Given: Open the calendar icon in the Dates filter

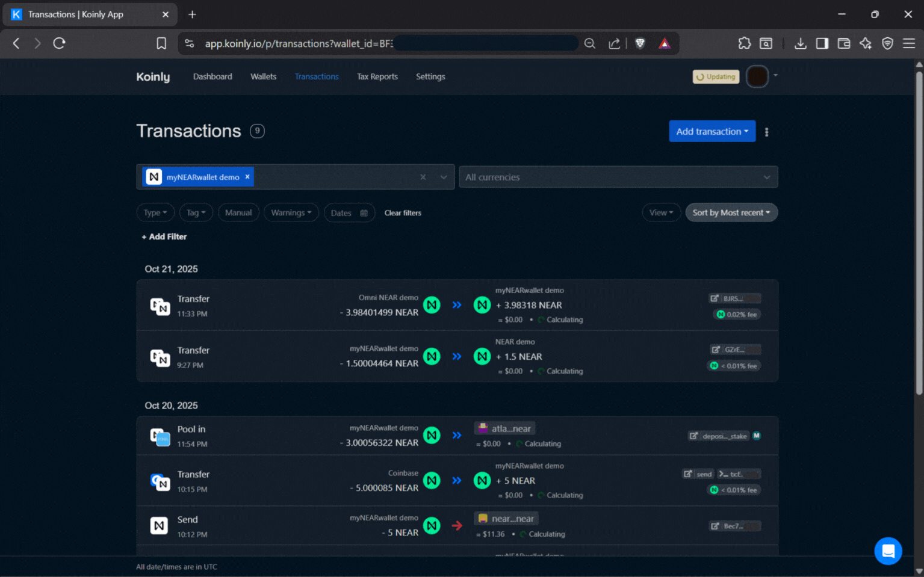Looking at the screenshot, I should [364, 212].
